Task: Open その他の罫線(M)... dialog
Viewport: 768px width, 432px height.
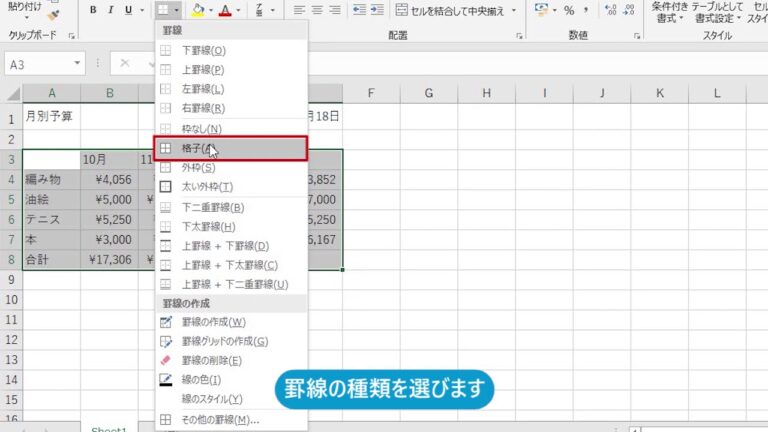Action: click(x=231, y=420)
